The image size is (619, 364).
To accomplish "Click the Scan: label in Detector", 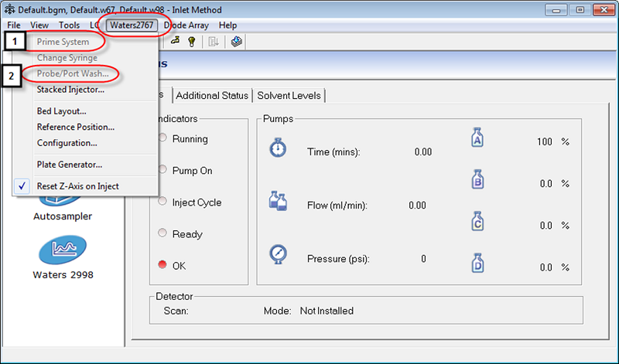I will pyautogui.click(x=176, y=311).
